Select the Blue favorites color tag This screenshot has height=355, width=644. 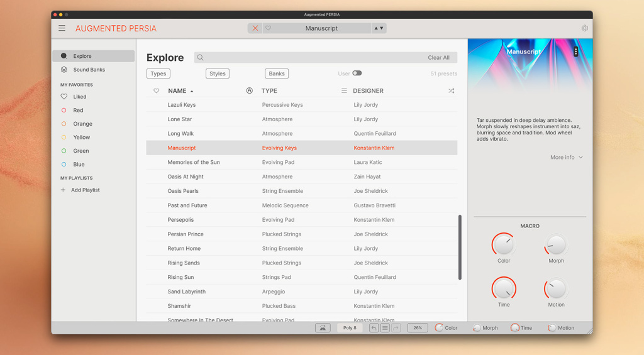click(x=79, y=165)
